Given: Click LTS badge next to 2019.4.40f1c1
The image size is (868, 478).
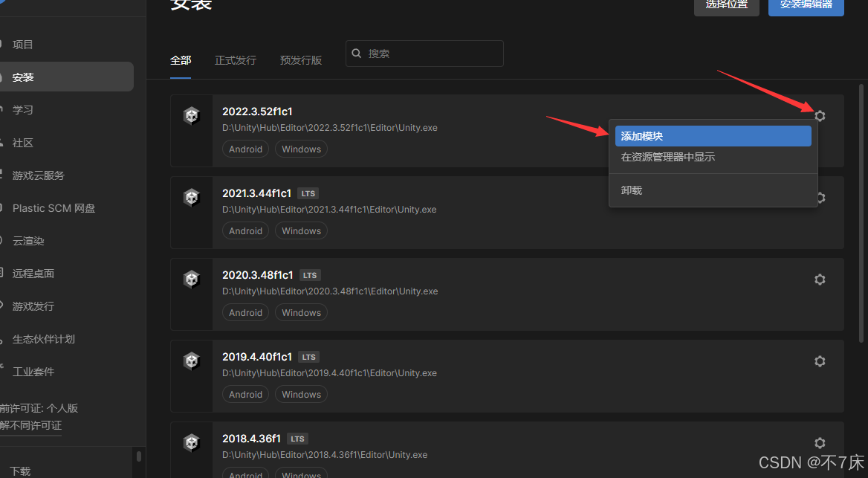Looking at the screenshot, I should 309,358.
